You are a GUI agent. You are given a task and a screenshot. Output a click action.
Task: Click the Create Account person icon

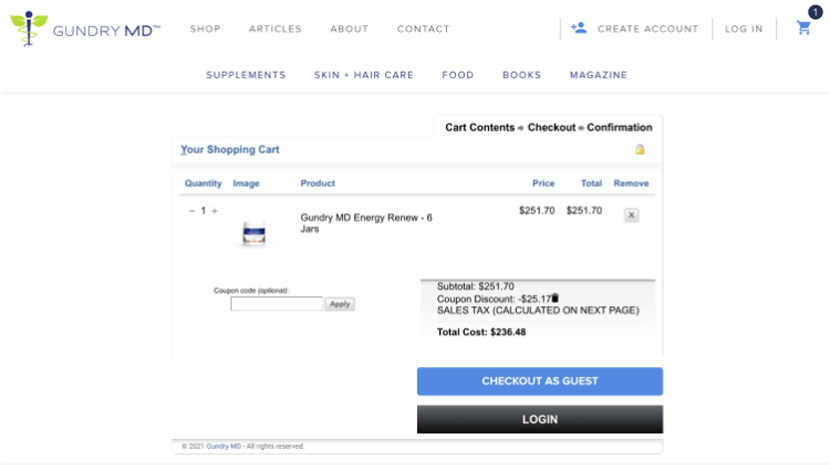(578, 28)
